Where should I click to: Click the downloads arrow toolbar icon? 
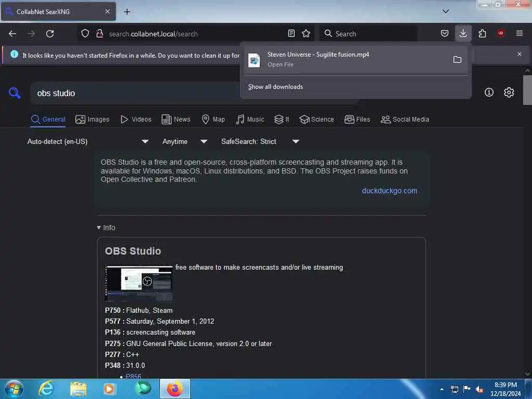tap(463, 33)
